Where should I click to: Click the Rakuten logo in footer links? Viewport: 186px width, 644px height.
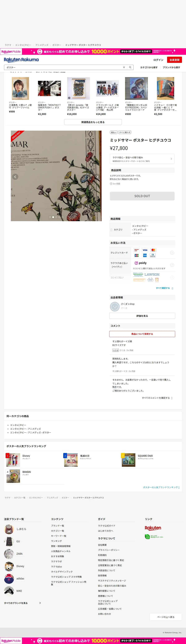coord(153,528)
